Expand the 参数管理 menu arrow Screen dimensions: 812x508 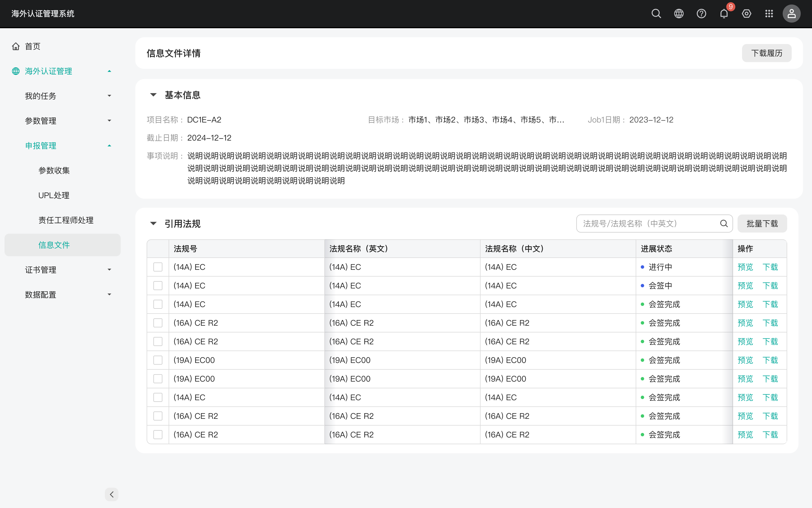[109, 121]
